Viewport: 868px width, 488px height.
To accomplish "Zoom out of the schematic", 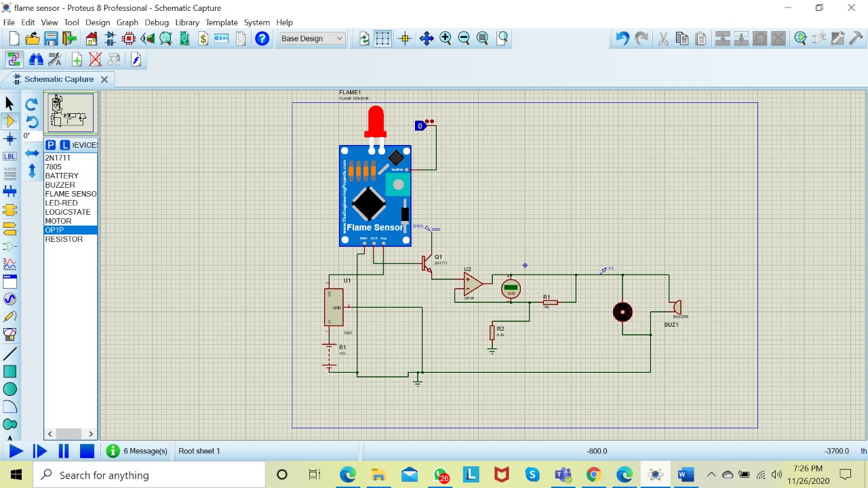I will coord(464,39).
